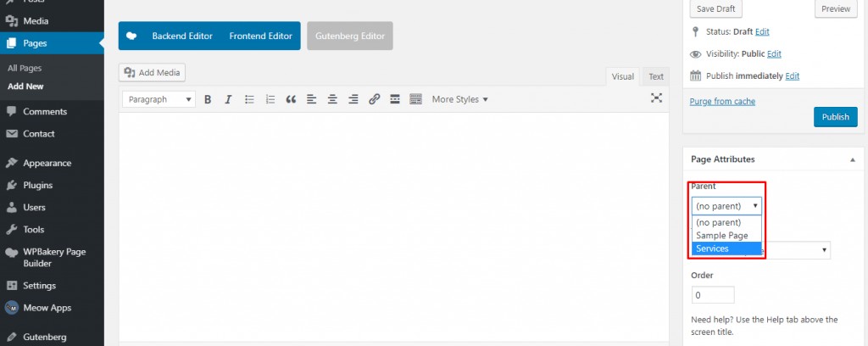Align text right
The height and width of the screenshot is (346, 868).
point(353,100)
